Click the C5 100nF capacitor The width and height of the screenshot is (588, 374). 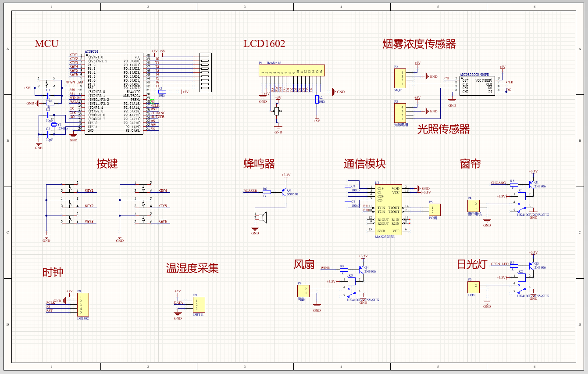347,202
